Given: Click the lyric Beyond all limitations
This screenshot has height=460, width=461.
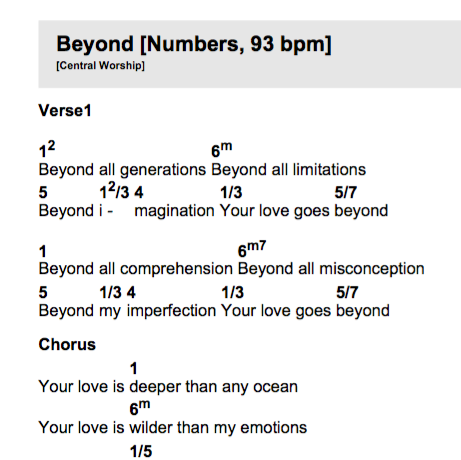Looking at the screenshot, I should [289, 170].
